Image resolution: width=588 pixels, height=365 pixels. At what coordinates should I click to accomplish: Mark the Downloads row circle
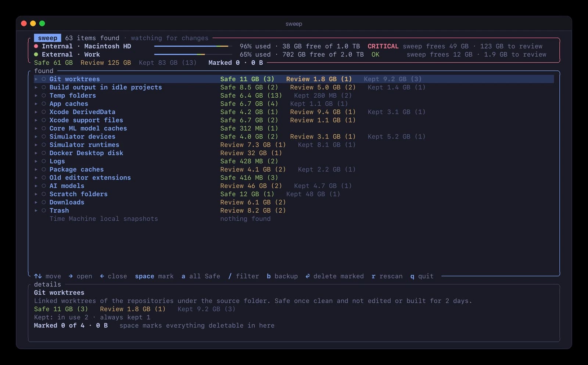(44, 202)
